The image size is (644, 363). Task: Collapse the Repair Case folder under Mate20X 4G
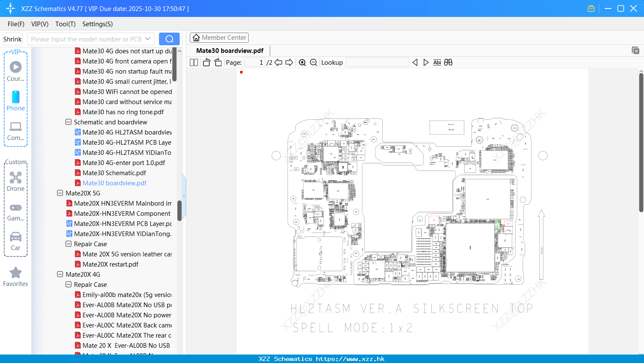tap(69, 284)
